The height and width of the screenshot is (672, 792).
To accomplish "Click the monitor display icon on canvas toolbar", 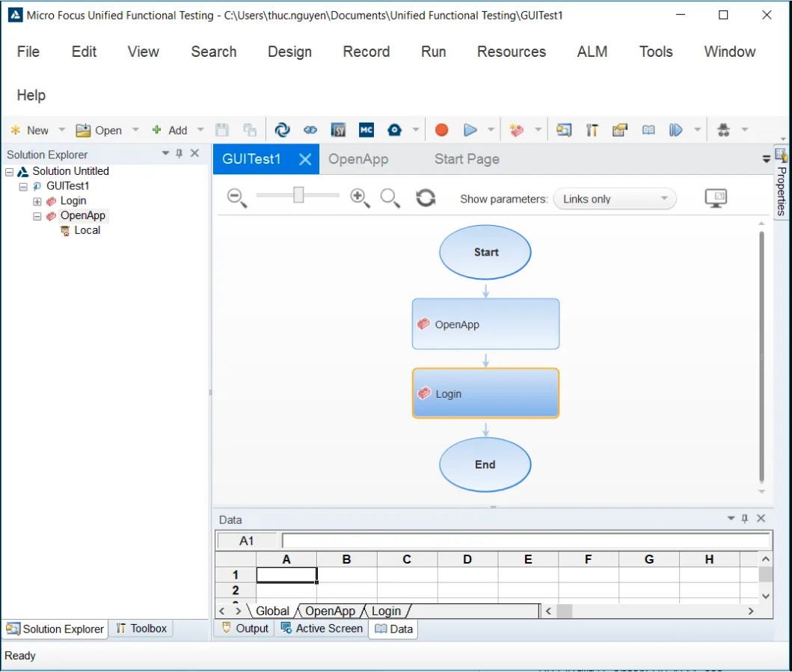I will point(716,198).
